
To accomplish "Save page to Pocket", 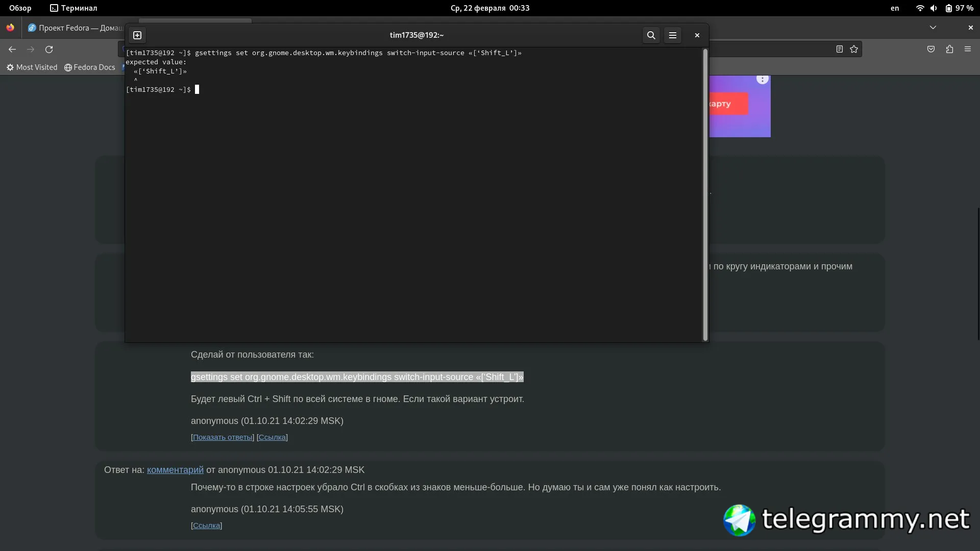I will click(931, 49).
